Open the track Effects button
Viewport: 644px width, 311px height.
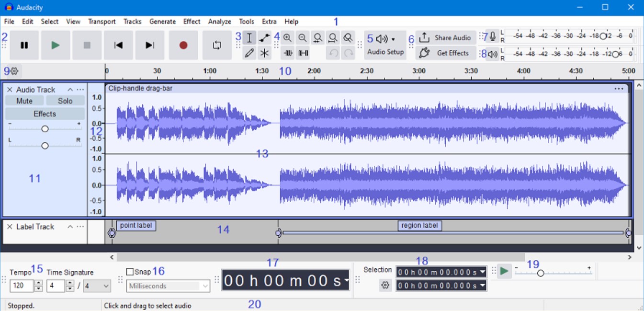[x=45, y=114]
